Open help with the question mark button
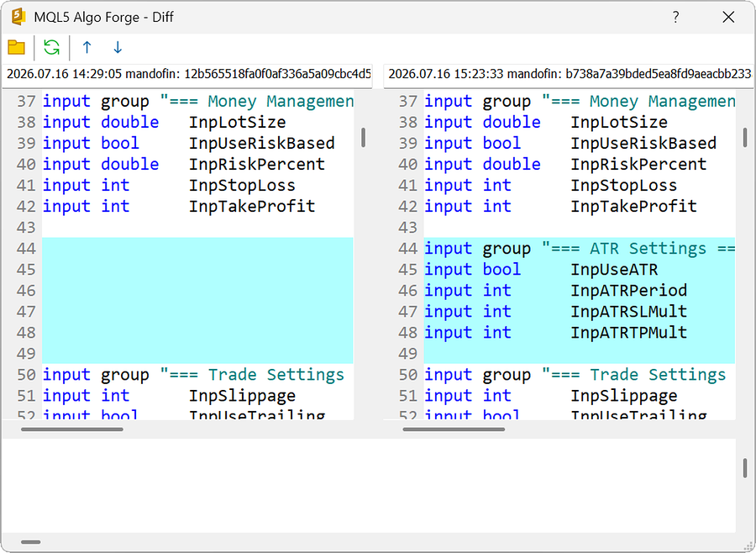 coord(675,18)
